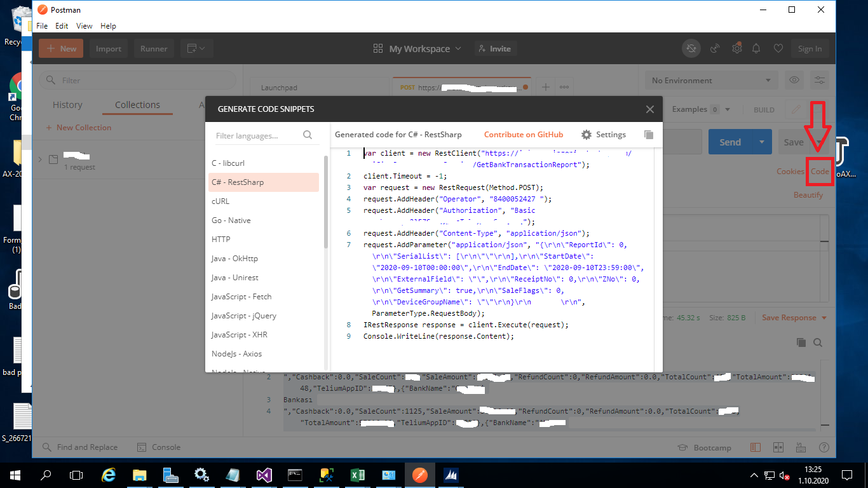
Task: Open Find and Replace
Action: point(80,447)
